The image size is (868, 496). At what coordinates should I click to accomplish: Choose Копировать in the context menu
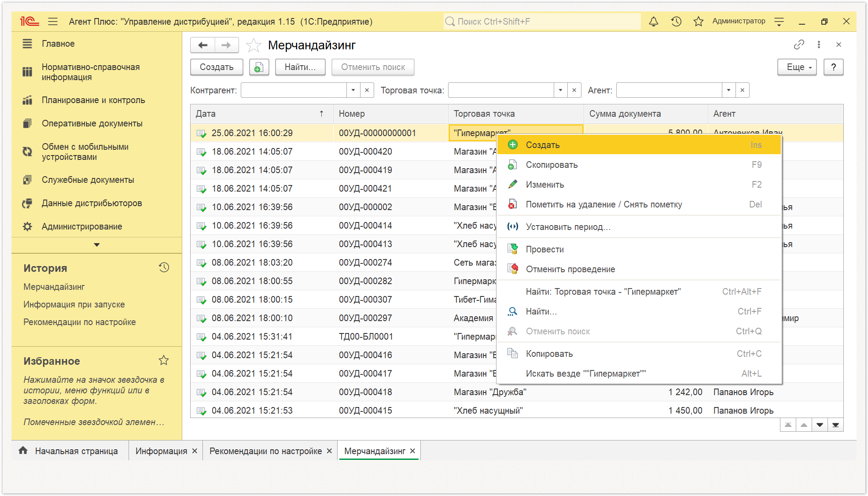639,354
